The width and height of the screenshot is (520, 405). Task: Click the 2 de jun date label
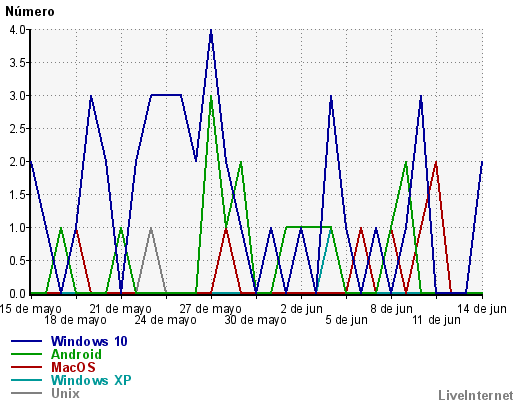301,309
